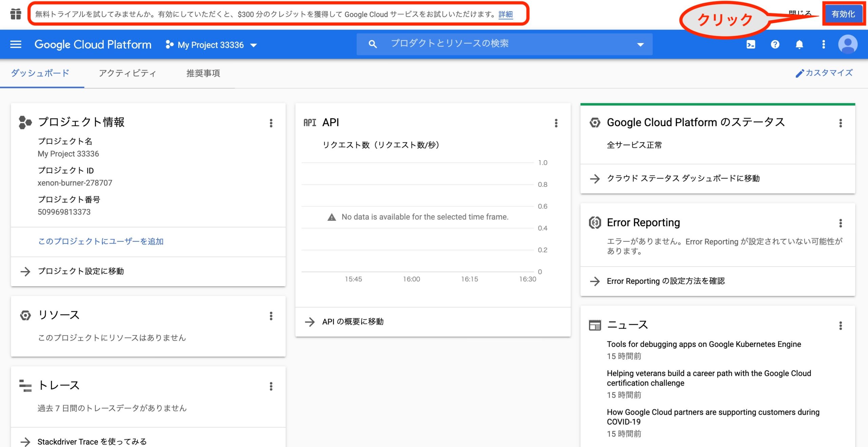Select project number 509969813373 text

[x=64, y=212]
